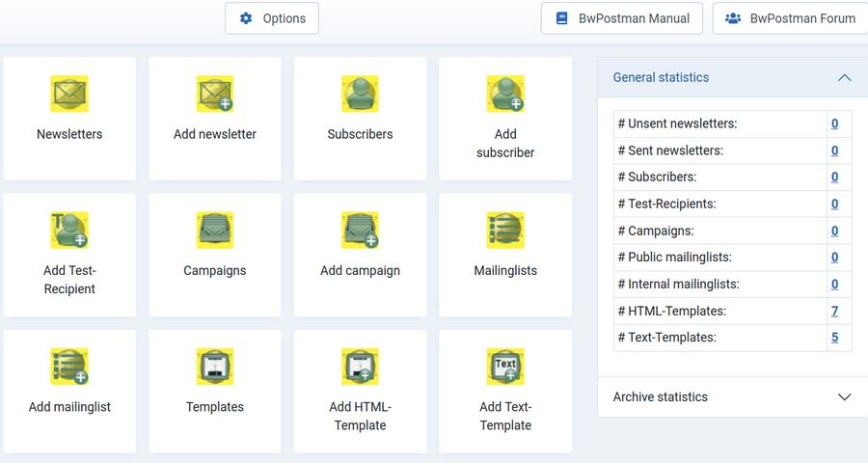Click the HTML-Templates count link 7

coord(834,311)
